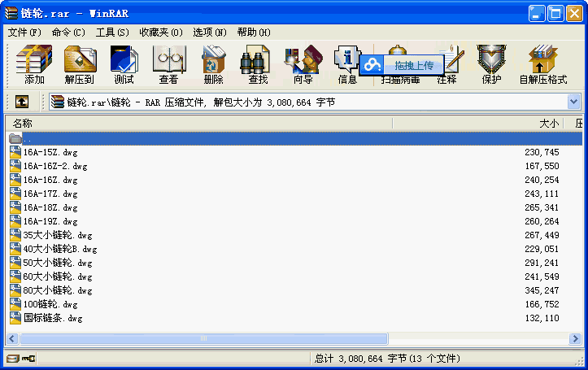Click the horizontal scrollbar left arrow
588x370 pixels.
(12, 339)
